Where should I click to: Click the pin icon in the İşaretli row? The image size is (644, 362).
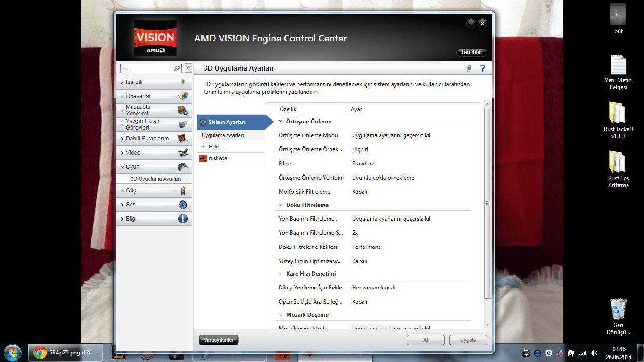(183, 82)
